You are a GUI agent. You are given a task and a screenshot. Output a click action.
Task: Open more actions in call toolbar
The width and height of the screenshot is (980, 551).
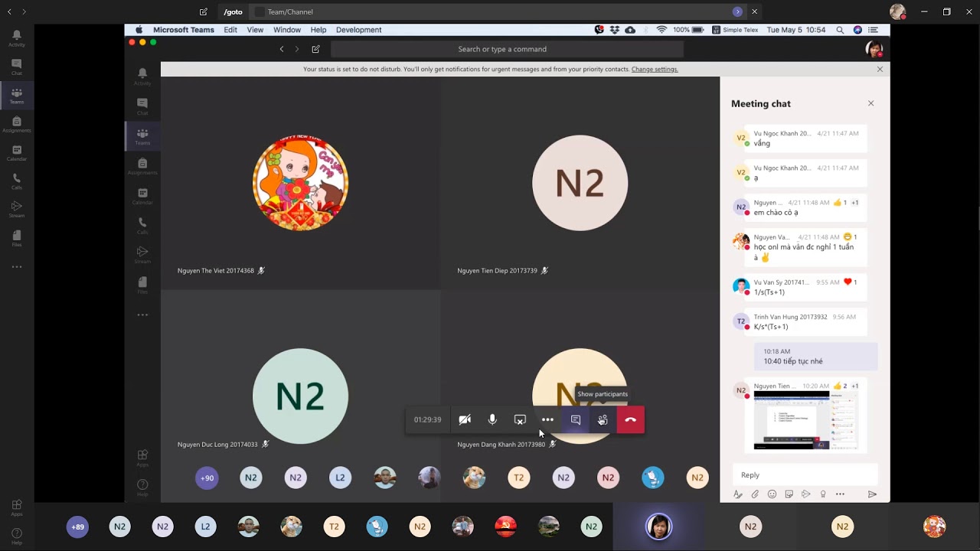point(547,419)
